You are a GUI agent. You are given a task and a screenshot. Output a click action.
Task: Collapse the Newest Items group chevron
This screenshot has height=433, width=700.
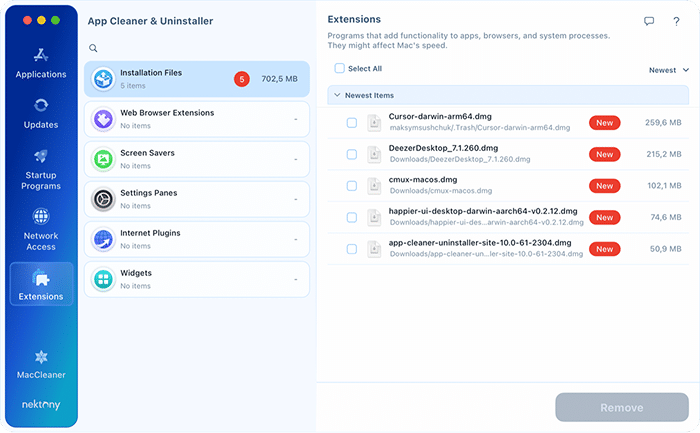337,95
